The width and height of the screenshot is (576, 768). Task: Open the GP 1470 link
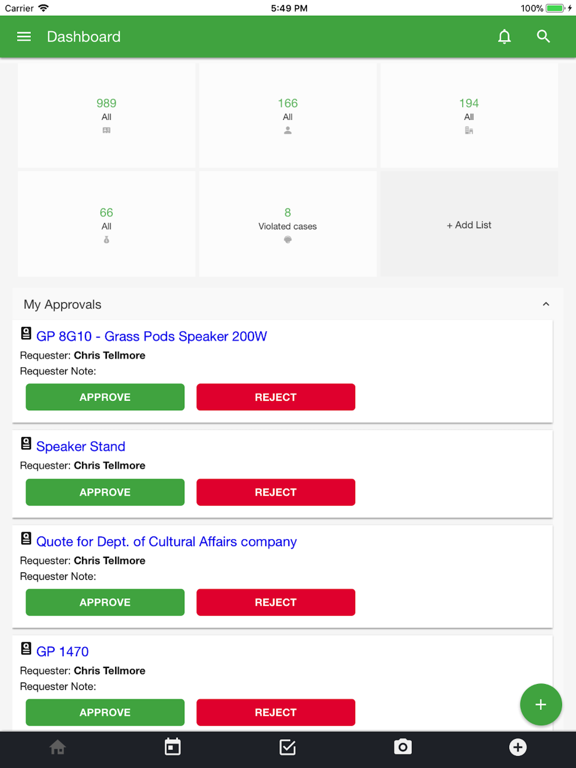[x=62, y=651]
